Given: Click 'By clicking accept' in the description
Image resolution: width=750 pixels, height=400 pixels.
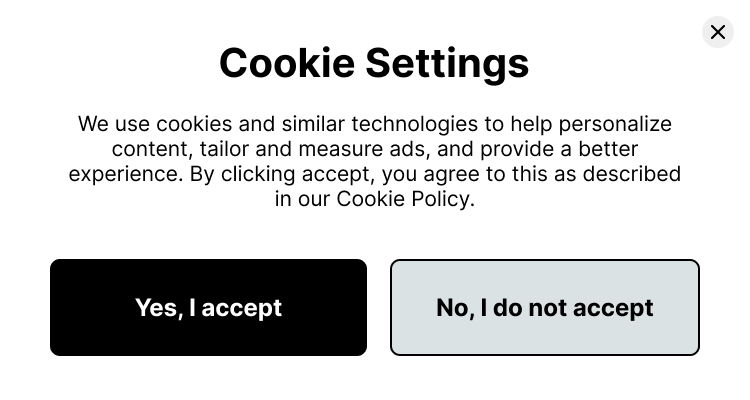Looking at the screenshot, I should (x=270, y=174).
